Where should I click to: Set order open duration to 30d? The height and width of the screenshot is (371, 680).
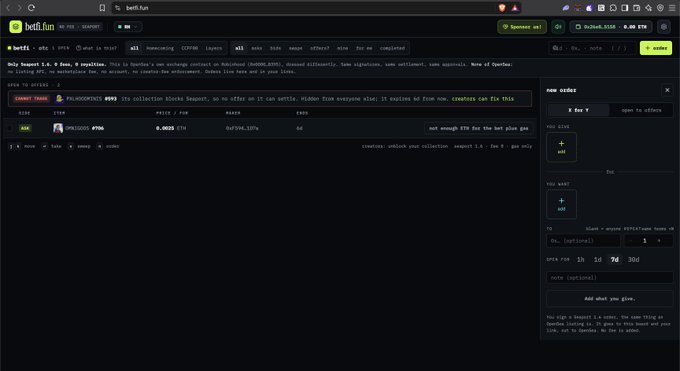point(633,259)
